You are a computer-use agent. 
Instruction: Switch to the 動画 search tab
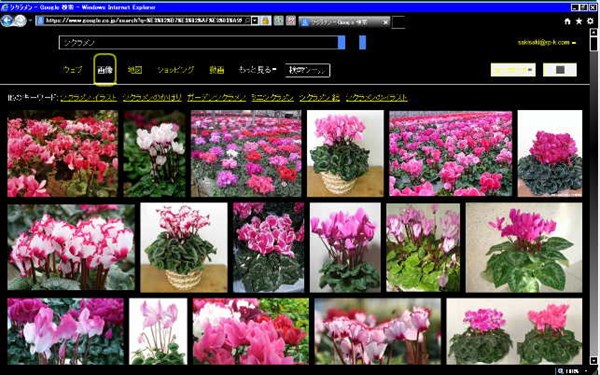click(217, 70)
